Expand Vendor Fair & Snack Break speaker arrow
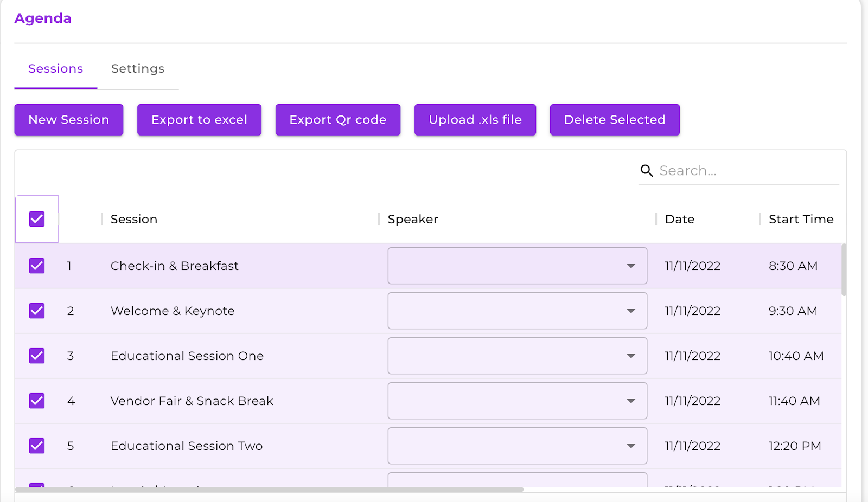The image size is (868, 502). [x=631, y=401]
